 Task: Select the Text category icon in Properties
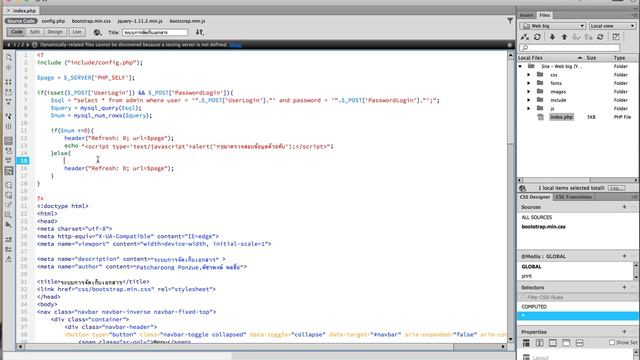coord(540,343)
